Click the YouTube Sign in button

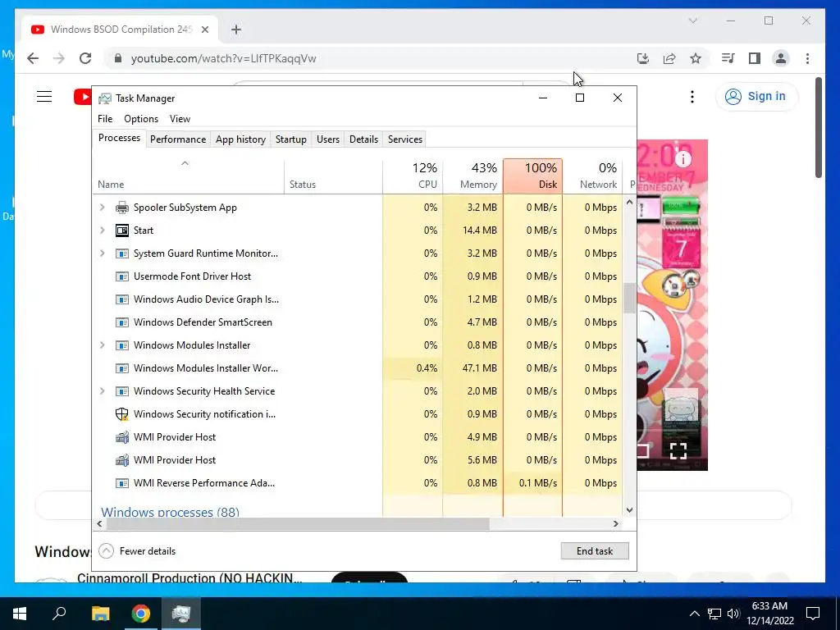(x=756, y=97)
